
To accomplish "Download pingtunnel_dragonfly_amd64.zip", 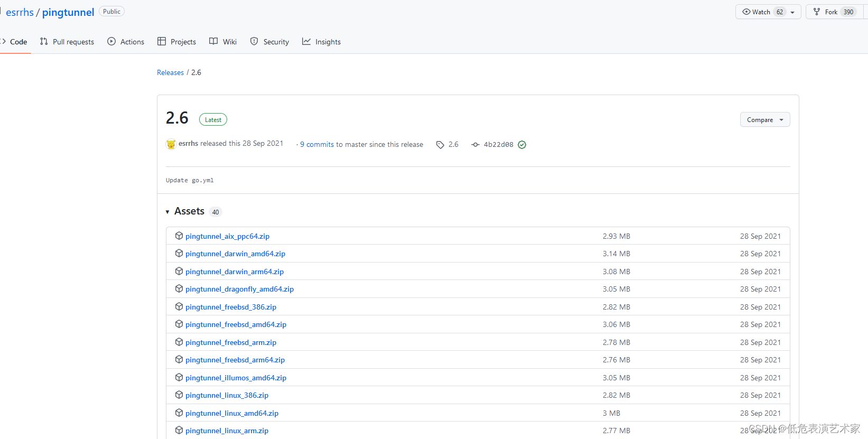I will [x=239, y=289].
